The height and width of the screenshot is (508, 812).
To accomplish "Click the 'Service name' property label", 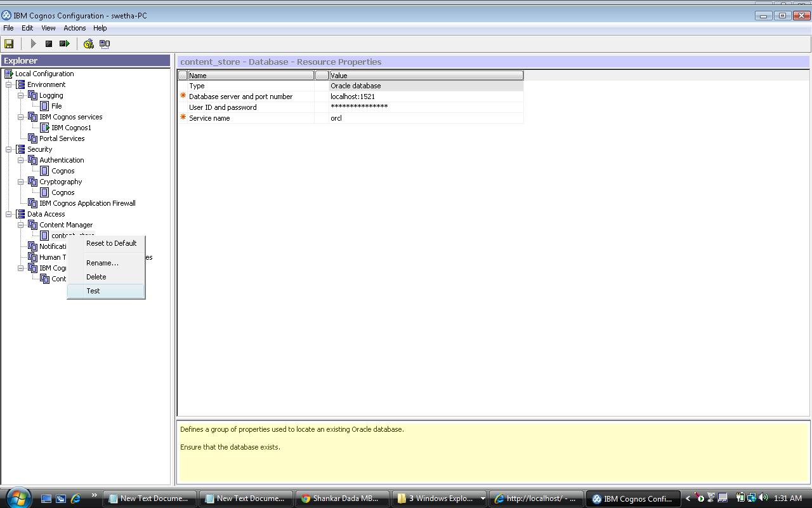I will tap(209, 118).
